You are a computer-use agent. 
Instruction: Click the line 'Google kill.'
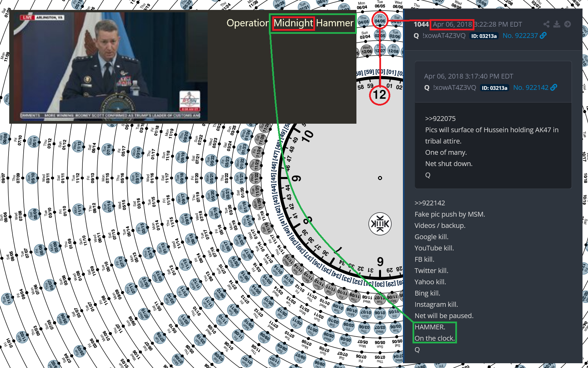tap(431, 237)
